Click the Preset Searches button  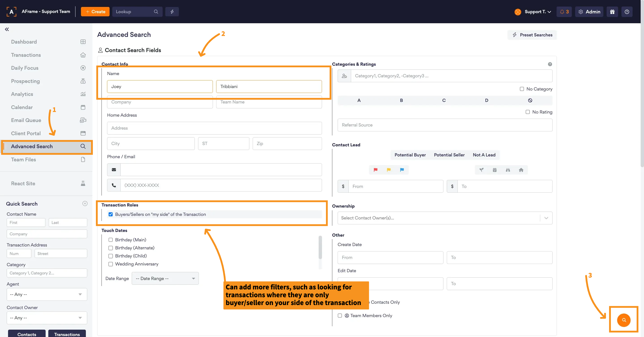[x=532, y=35]
